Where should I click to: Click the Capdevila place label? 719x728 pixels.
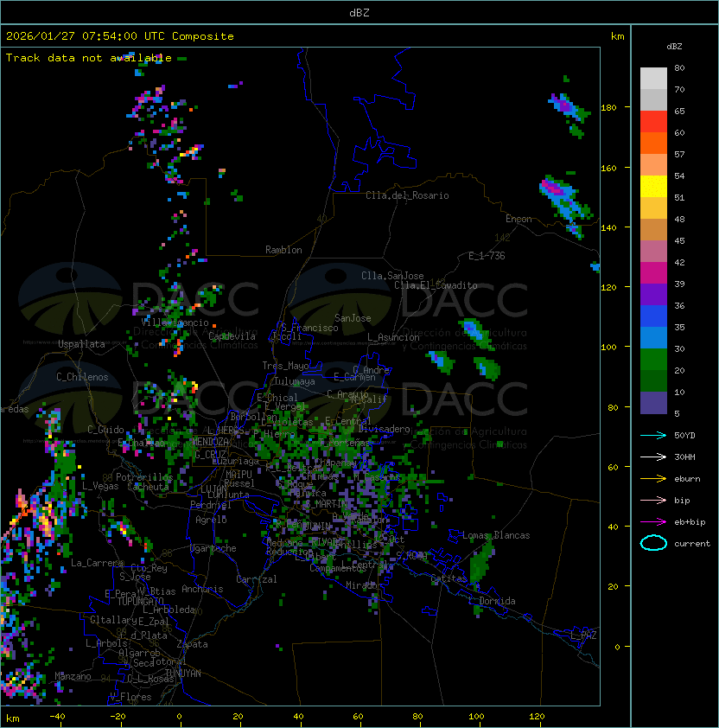232,336
